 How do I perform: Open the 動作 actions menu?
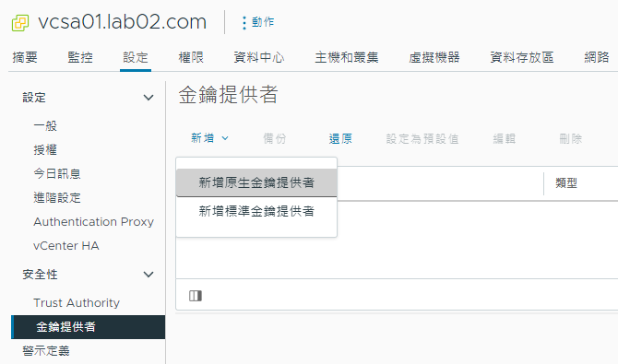point(258,22)
